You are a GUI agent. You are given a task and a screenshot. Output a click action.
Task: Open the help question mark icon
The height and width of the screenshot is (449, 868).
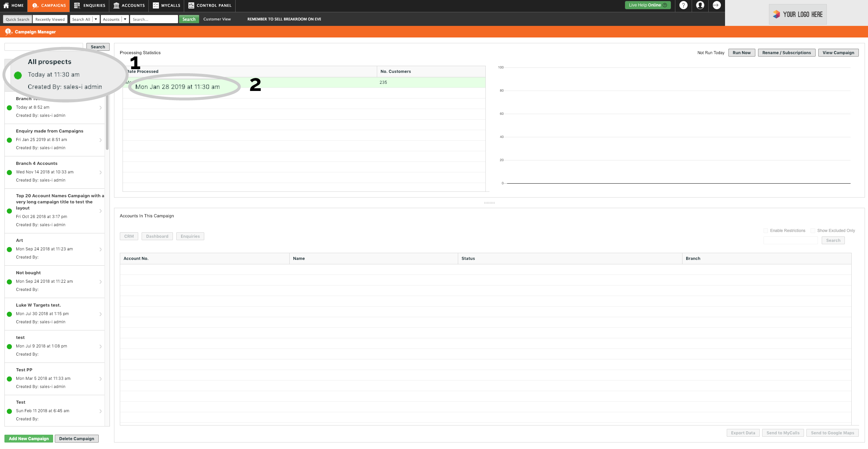pyautogui.click(x=683, y=5)
